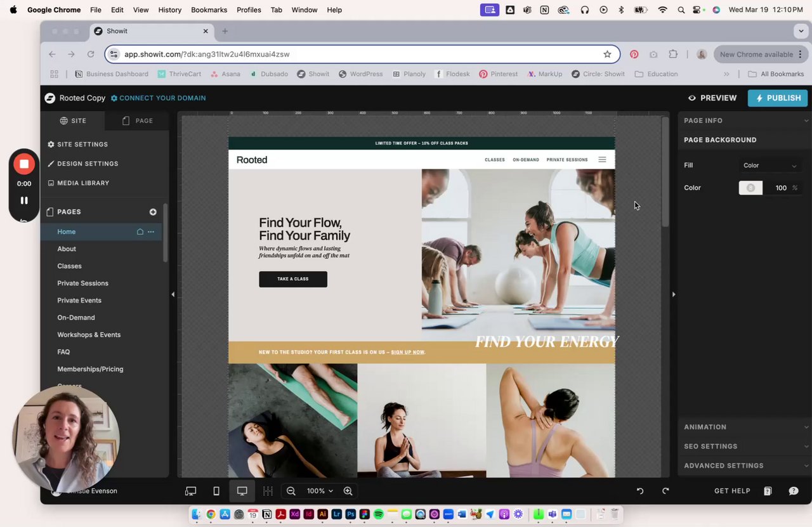The width and height of the screenshot is (812, 527).
Task: Switch to mobile layout view
Action: click(216, 491)
